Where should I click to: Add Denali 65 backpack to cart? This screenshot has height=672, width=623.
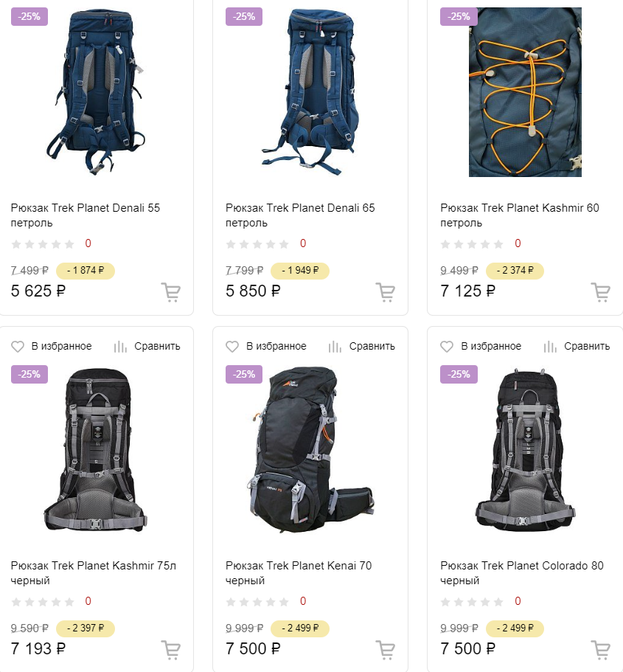tap(385, 292)
